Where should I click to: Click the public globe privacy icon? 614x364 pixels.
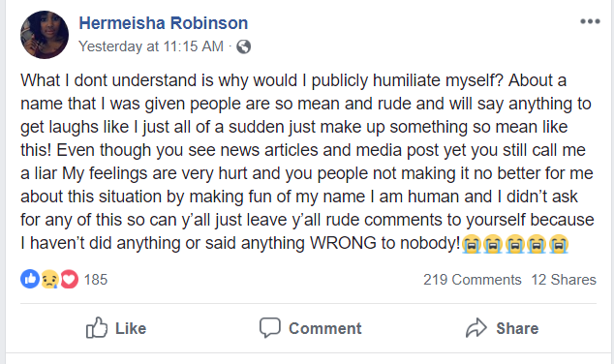tap(243, 46)
